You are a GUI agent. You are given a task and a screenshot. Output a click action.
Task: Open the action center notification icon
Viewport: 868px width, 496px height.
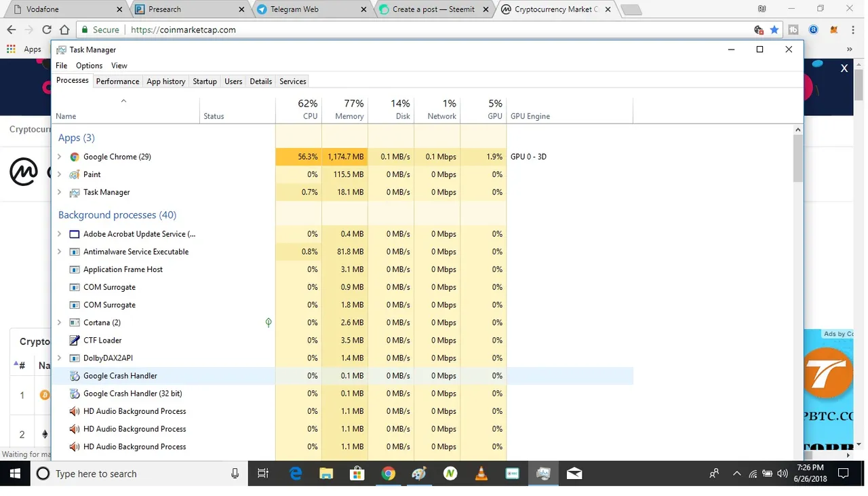(x=844, y=474)
